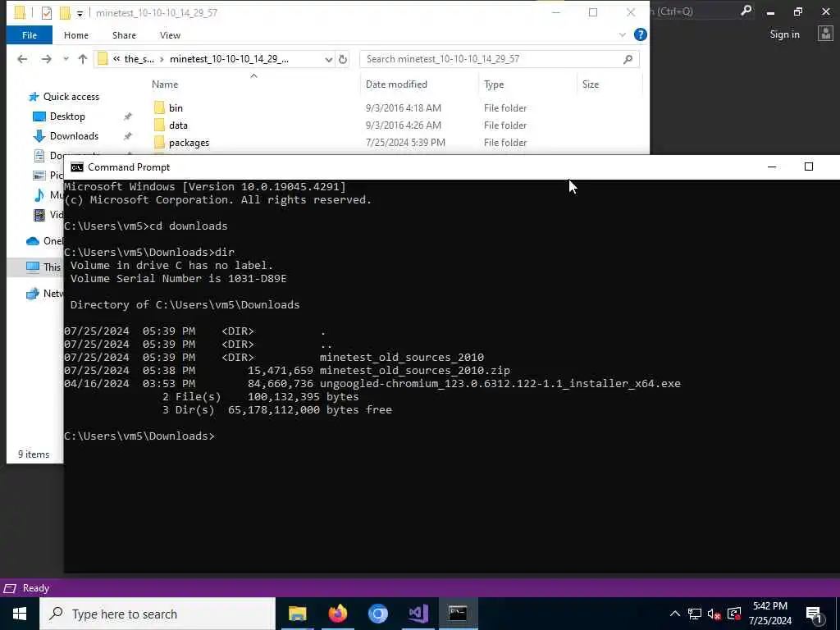Click the Back arrow in File Explorer

point(22,59)
